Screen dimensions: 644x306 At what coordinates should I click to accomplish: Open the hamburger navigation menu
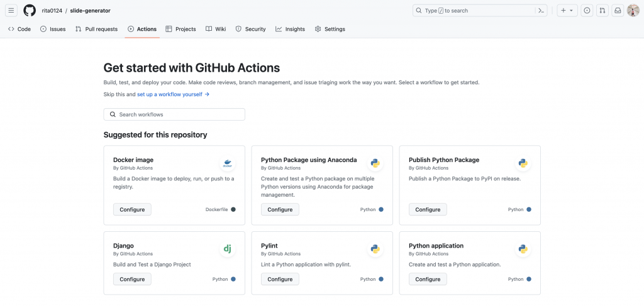coord(11,11)
